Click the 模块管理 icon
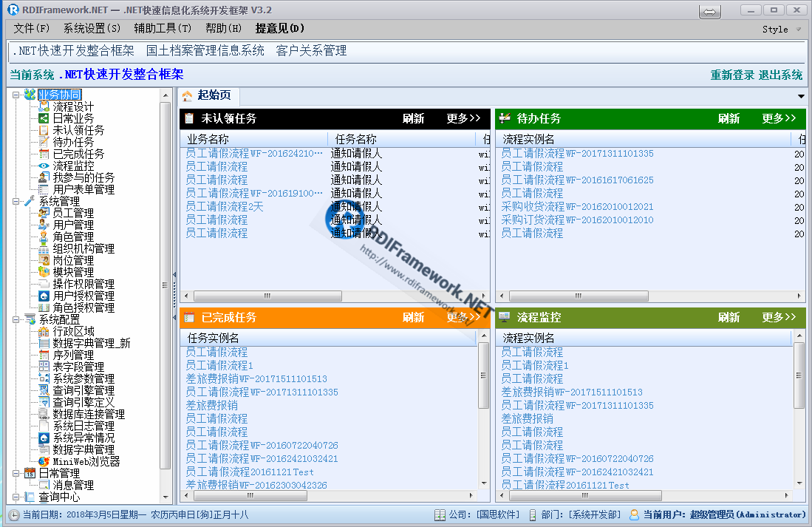Image resolution: width=812 pixels, height=527 pixels. (x=44, y=272)
